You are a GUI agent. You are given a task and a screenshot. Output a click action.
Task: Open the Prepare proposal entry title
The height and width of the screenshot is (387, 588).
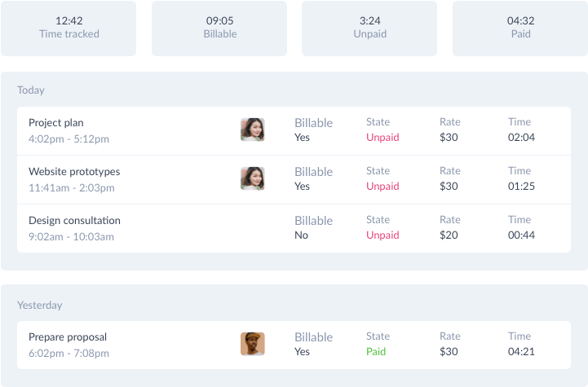point(68,337)
